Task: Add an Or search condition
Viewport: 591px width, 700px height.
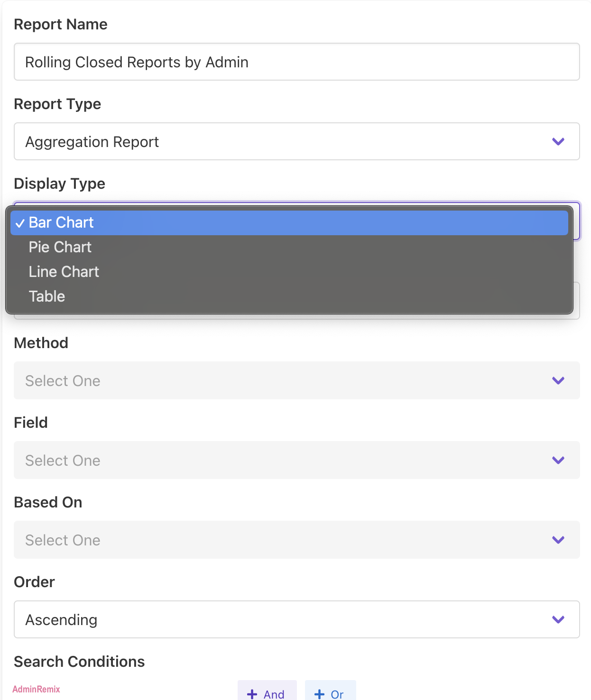Action: point(330,693)
